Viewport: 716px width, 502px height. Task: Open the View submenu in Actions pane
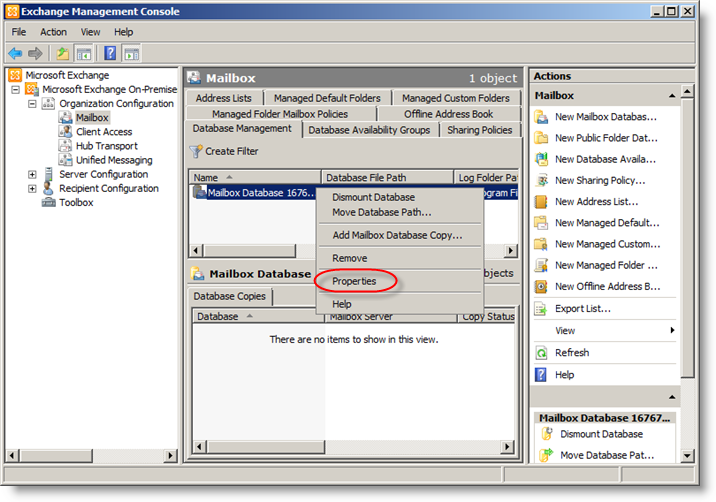604,331
